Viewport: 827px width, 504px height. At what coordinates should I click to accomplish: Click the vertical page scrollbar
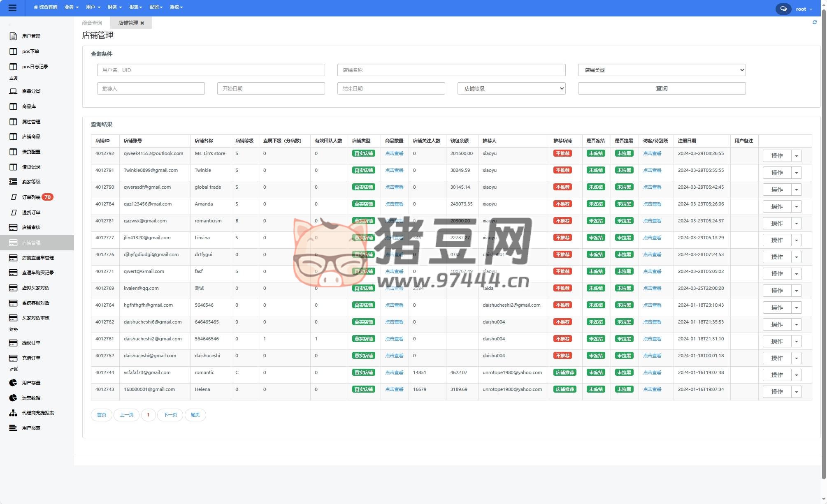pyautogui.click(x=824, y=247)
